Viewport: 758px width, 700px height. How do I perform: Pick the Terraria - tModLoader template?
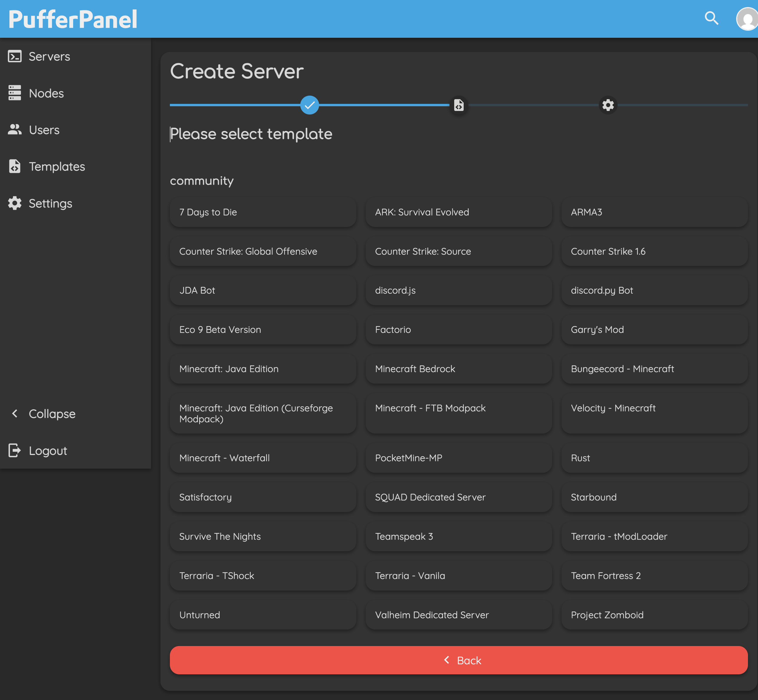[654, 537]
